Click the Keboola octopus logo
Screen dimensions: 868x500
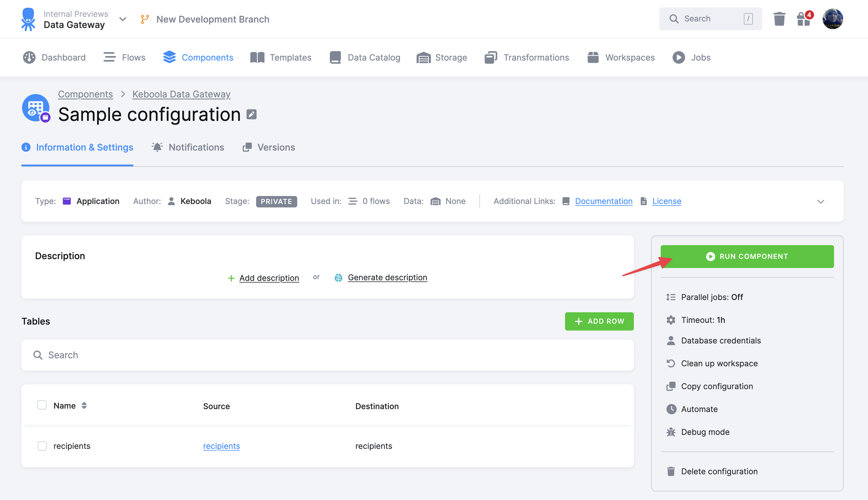pos(29,19)
